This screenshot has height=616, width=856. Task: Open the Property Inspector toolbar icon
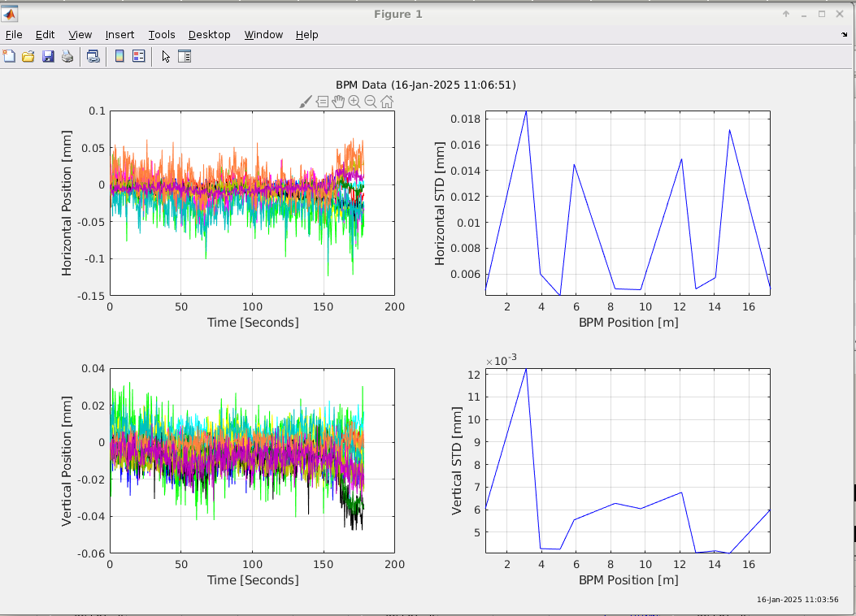[x=185, y=56]
